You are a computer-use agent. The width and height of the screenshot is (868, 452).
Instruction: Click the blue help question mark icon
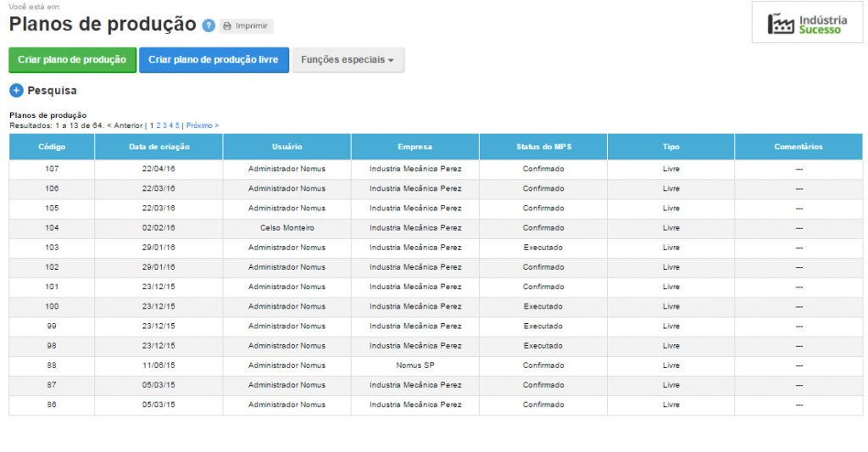pos(209,25)
